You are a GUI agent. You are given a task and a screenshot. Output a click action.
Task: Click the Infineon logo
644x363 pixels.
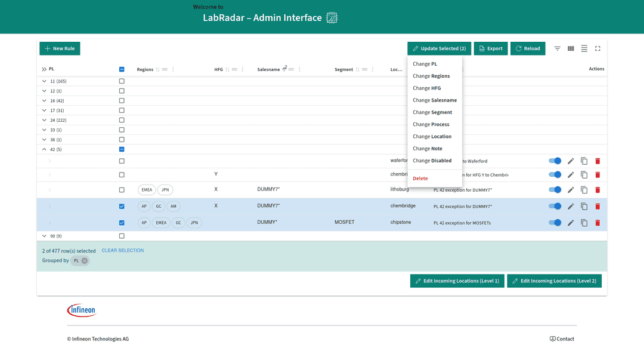81,310
